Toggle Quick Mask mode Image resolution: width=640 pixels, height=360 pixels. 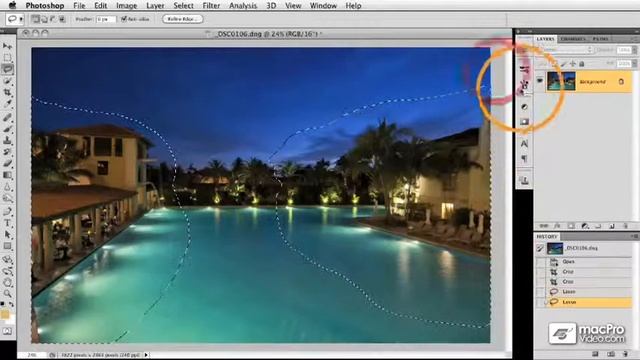(x=7, y=331)
